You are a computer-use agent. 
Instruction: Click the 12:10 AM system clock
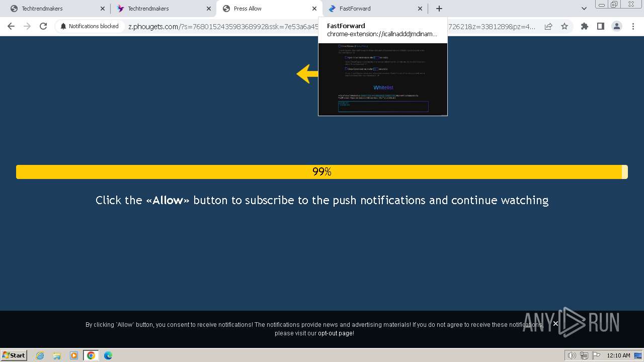tap(618, 355)
